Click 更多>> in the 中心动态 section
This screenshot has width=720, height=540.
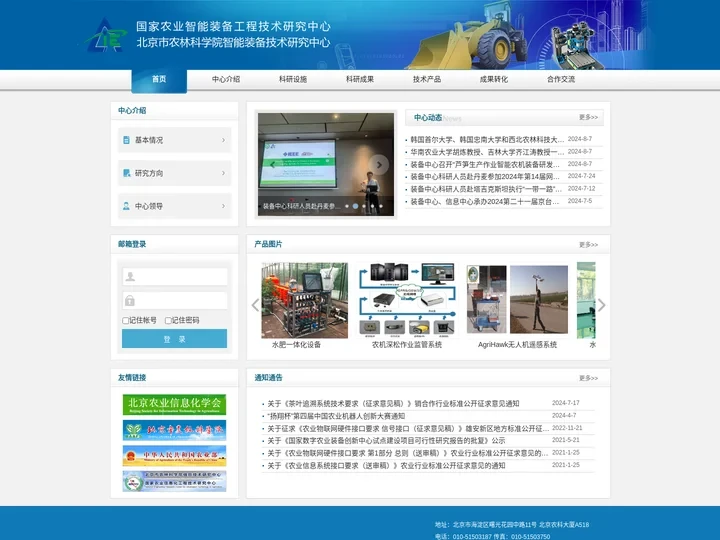(588, 118)
